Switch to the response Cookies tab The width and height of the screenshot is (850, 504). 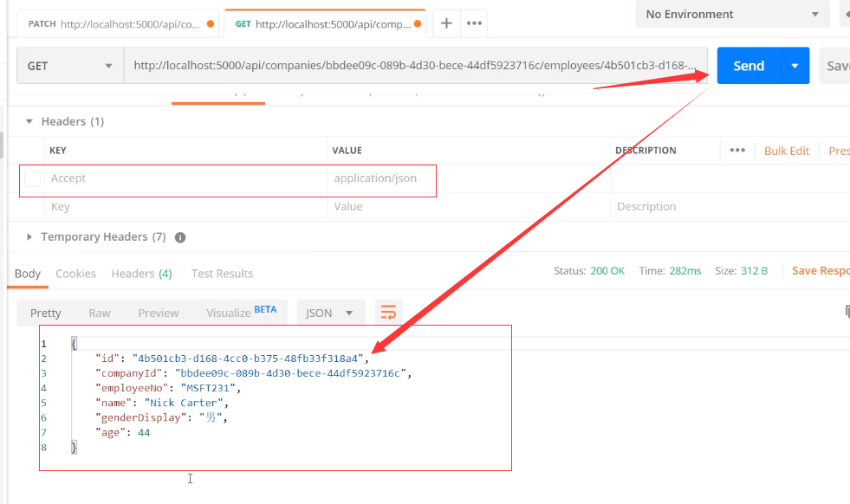click(76, 274)
